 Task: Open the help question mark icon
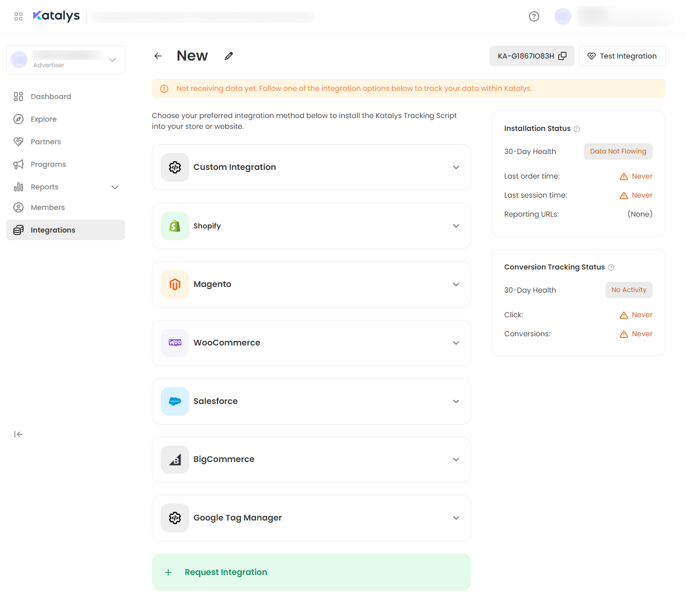pyautogui.click(x=534, y=16)
